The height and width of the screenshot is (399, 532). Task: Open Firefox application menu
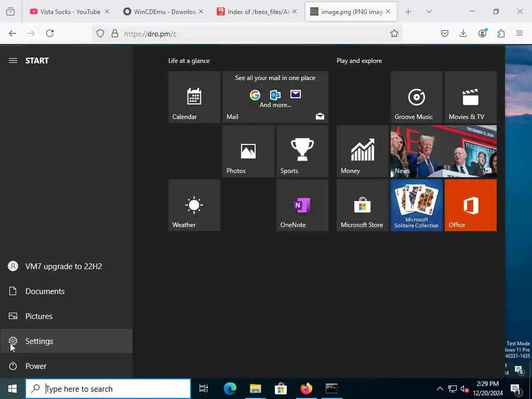(x=520, y=33)
